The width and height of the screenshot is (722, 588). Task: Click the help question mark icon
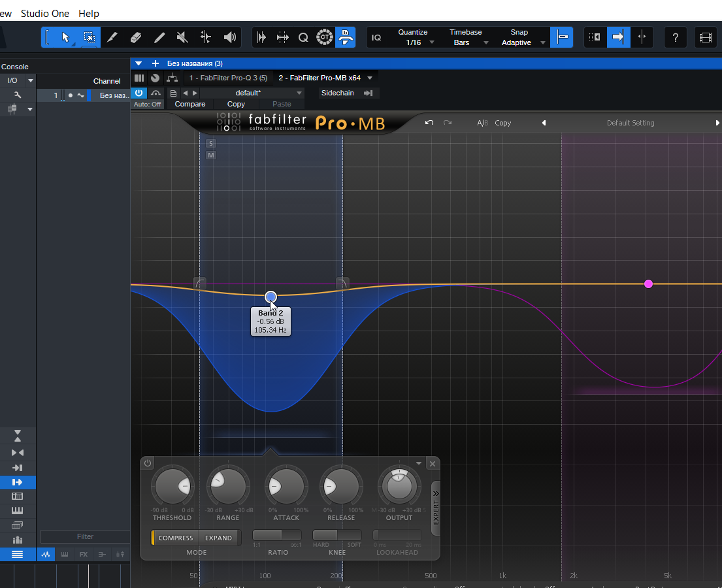[x=675, y=37]
